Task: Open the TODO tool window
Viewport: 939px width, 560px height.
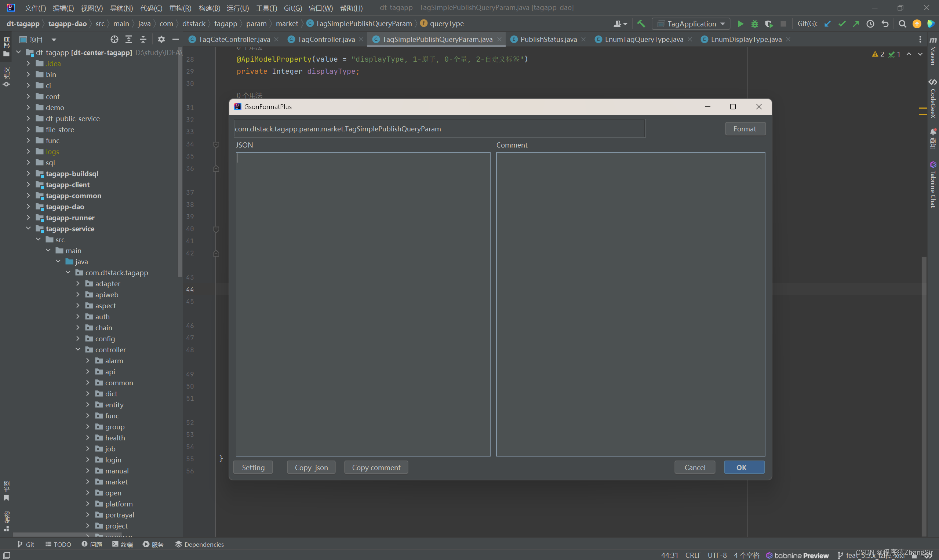Action: click(x=58, y=545)
